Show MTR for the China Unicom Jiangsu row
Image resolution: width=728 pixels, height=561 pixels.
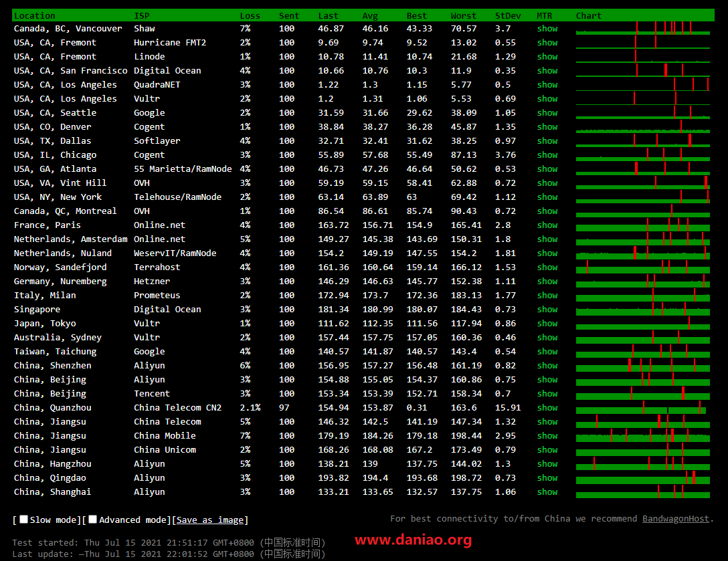tap(547, 449)
